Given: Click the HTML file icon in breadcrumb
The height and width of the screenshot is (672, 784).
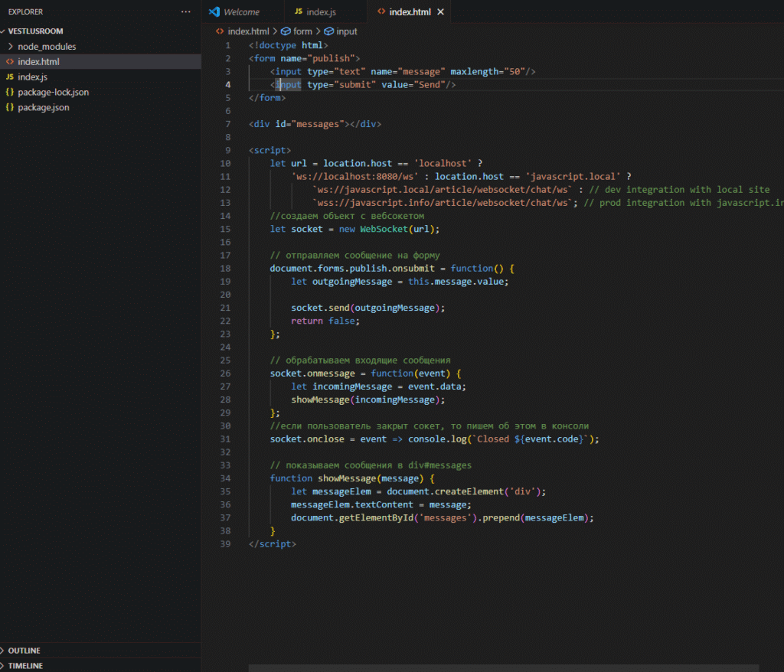Looking at the screenshot, I should point(220,31).
